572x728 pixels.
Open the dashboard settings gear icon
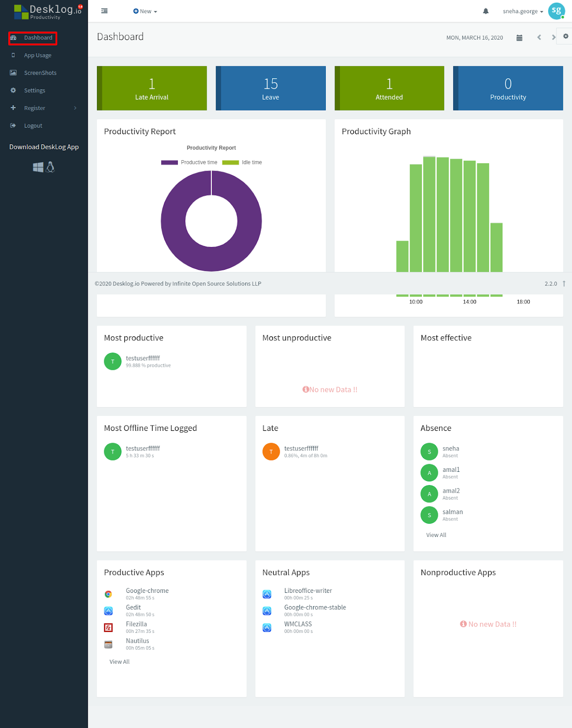566,36
